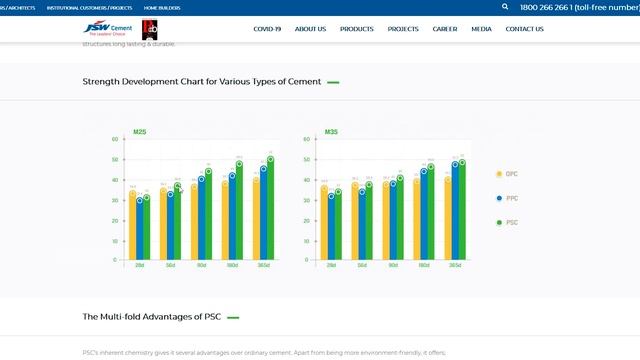Click the 'Strength Development Chart for Various Types of Cement' heading
The width and height of the screenshot is (640, 360).
coord(202,82)
